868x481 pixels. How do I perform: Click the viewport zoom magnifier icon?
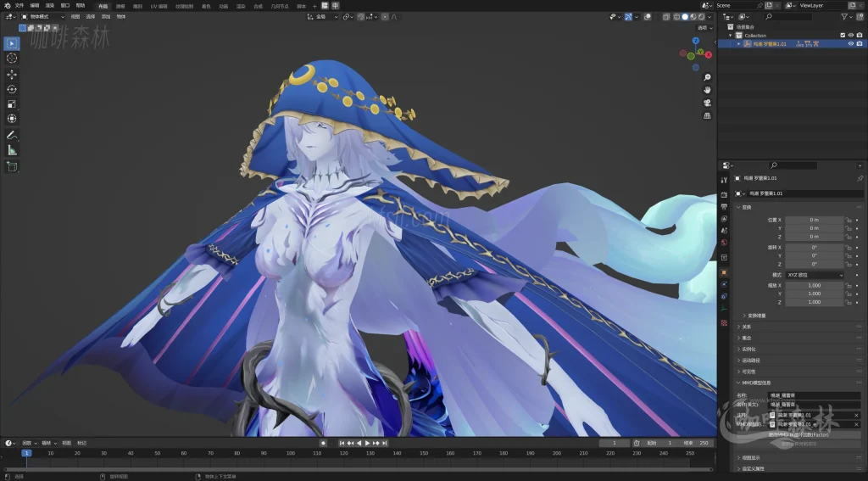[707, 77]
